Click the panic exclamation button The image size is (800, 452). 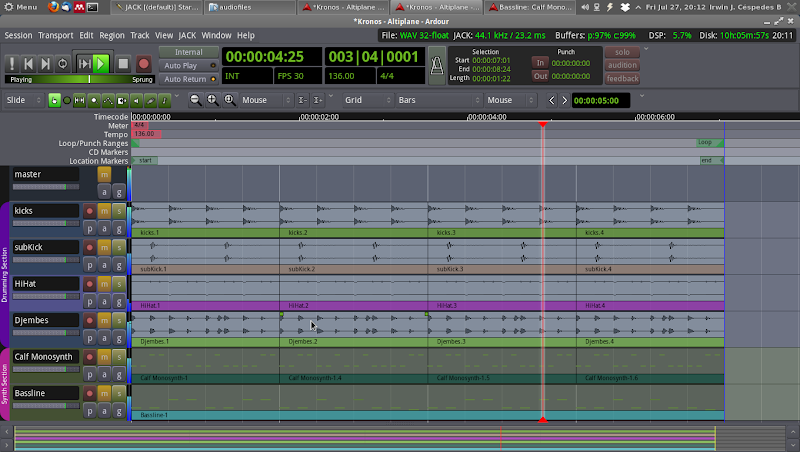[x=12, y=64]
